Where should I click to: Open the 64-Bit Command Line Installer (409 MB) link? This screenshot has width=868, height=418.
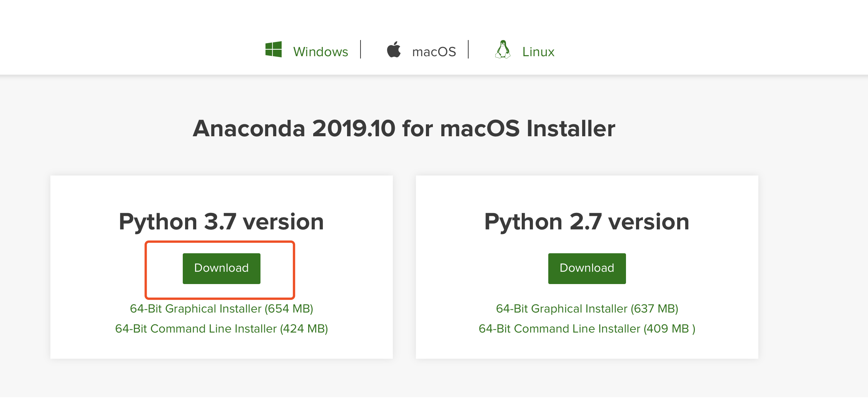click(586, 328)
